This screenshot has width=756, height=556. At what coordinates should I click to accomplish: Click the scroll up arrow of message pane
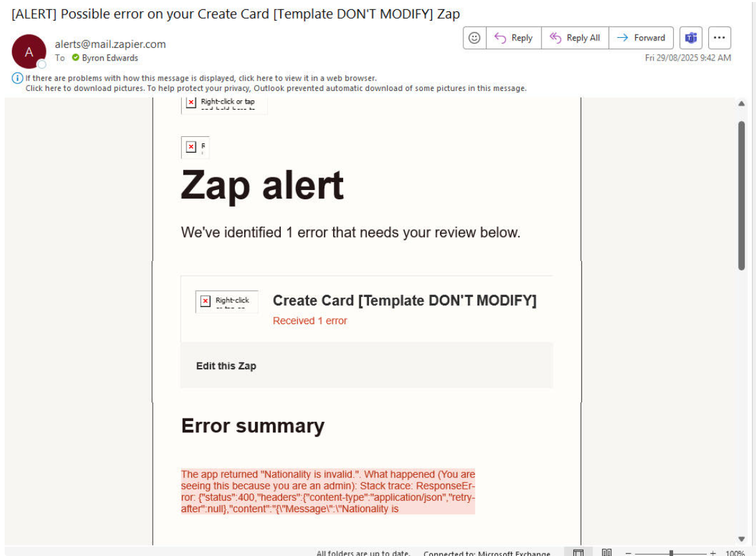coord(741,104)
